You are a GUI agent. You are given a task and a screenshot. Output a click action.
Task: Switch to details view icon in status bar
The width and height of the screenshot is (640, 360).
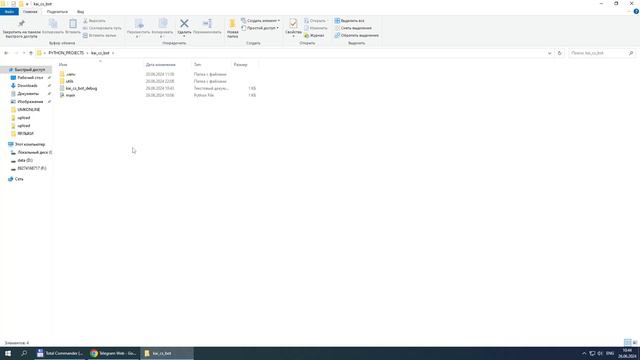click(x=627, y=343)
